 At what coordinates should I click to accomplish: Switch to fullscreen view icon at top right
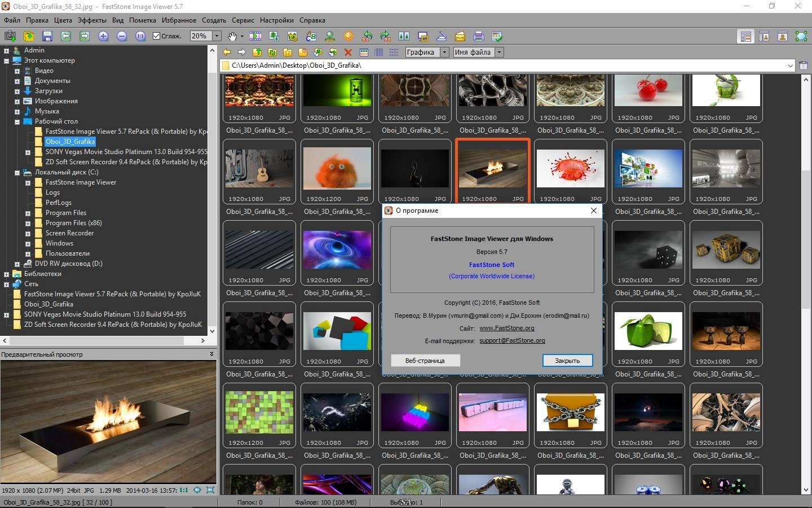click(801, 36)
